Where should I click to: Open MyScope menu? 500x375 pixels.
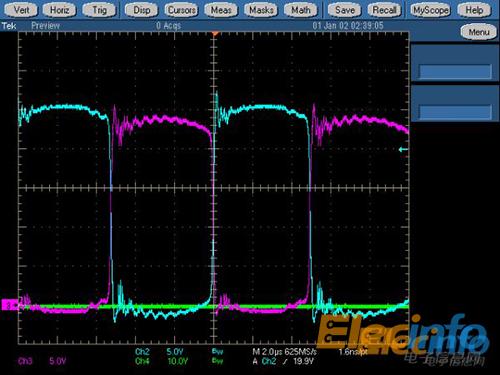click(x=431, y=10)
